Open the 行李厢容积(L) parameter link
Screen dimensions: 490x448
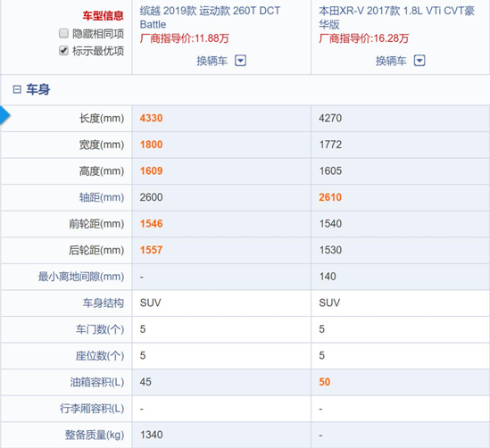pyautogui.click(x=92, y=409)
